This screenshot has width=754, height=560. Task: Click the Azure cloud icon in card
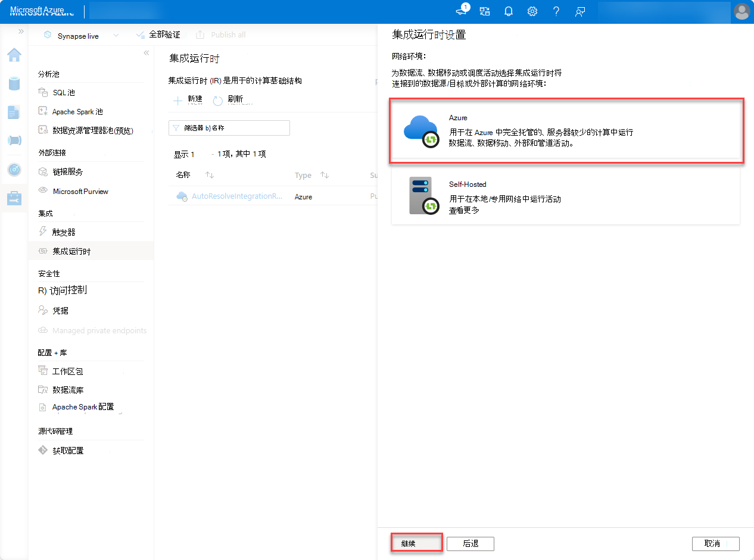(421, 131)
